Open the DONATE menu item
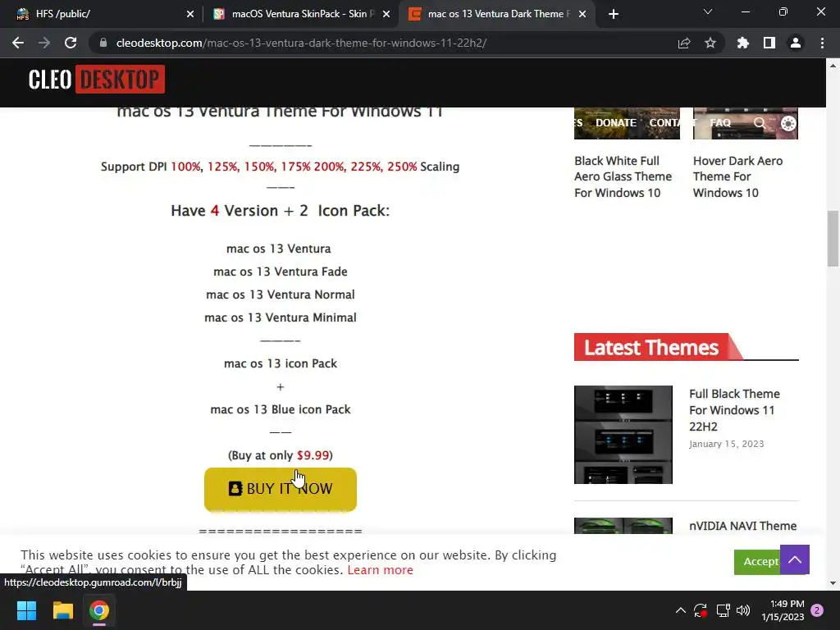The width and height of the screenshot is (840, 630). 616,123
